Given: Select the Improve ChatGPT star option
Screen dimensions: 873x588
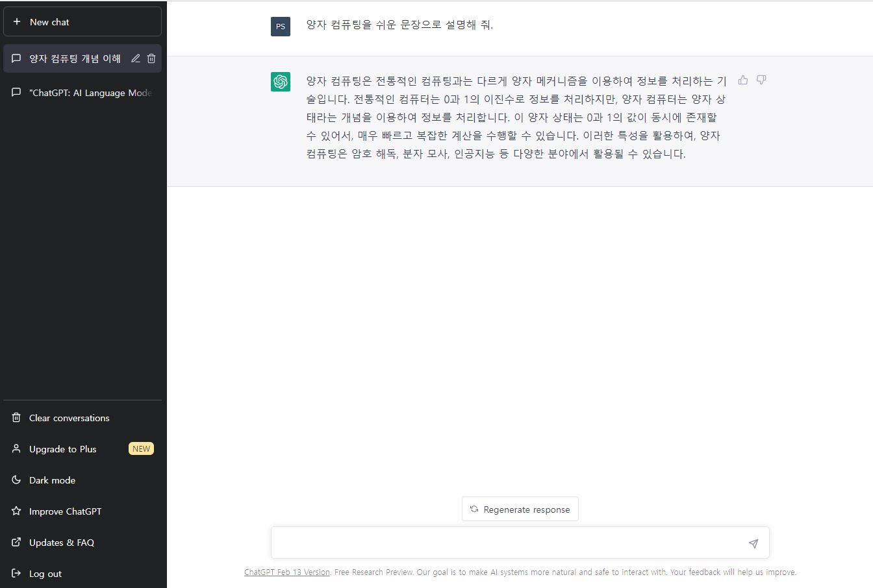Looking at the screenshot, I should 64,511.
